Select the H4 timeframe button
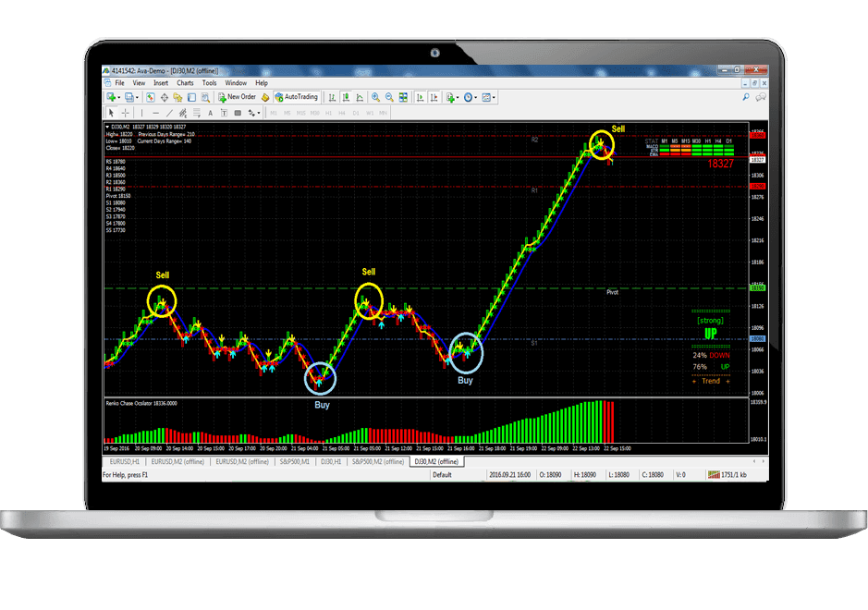Image resolution: width=868 pixels, height=610 pixels. pos(341,113)
